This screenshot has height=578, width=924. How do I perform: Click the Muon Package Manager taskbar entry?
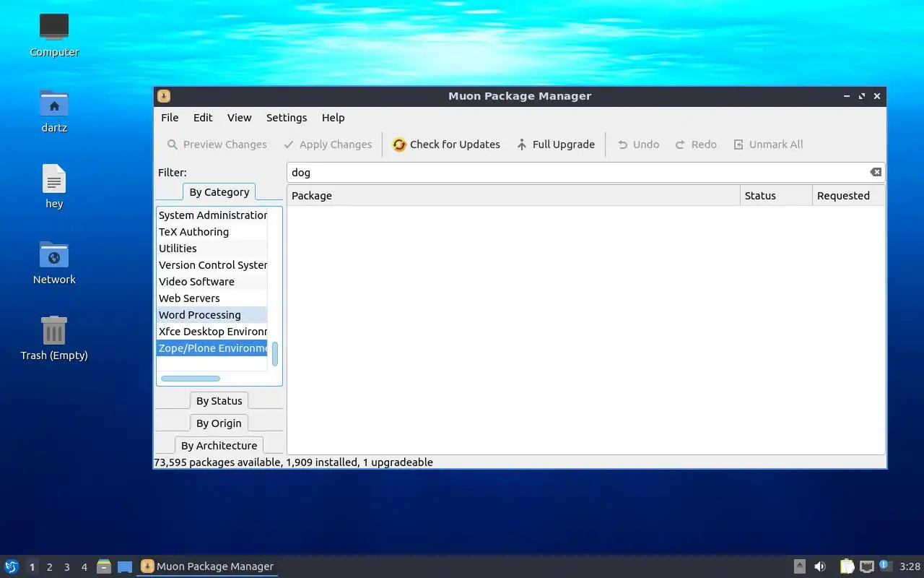point(207,566)
